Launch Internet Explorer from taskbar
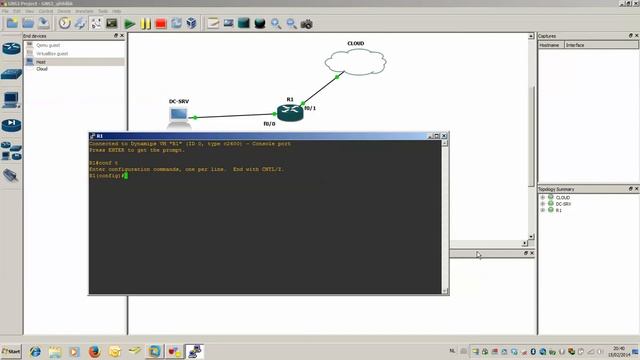Viewport: 640px width, 360px height. pos(36,351)
